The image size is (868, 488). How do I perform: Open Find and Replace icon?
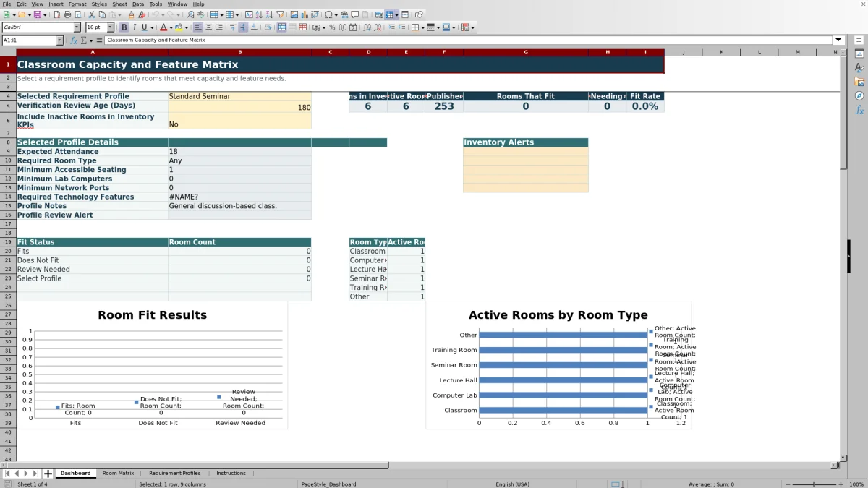click(x=190, y=14)
